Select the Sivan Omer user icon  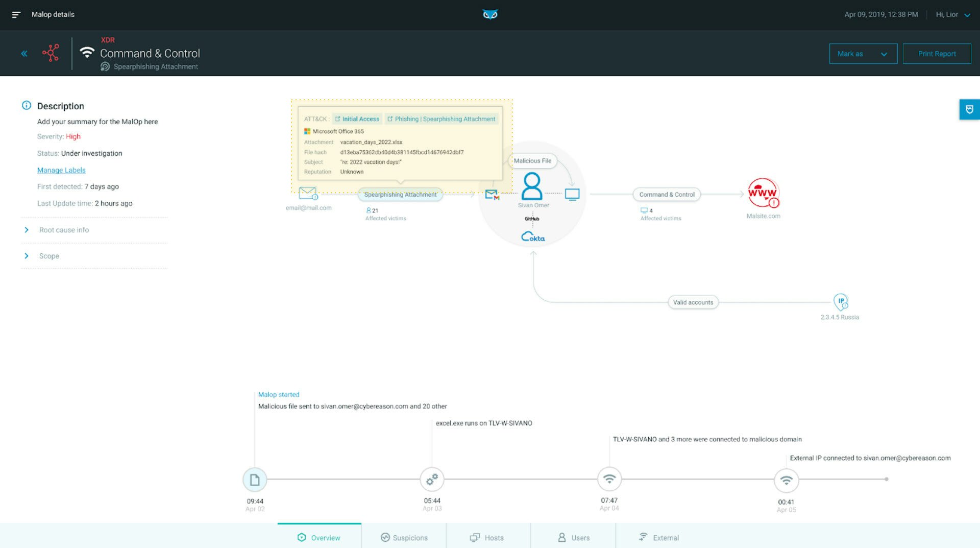[x=532, y=186]
